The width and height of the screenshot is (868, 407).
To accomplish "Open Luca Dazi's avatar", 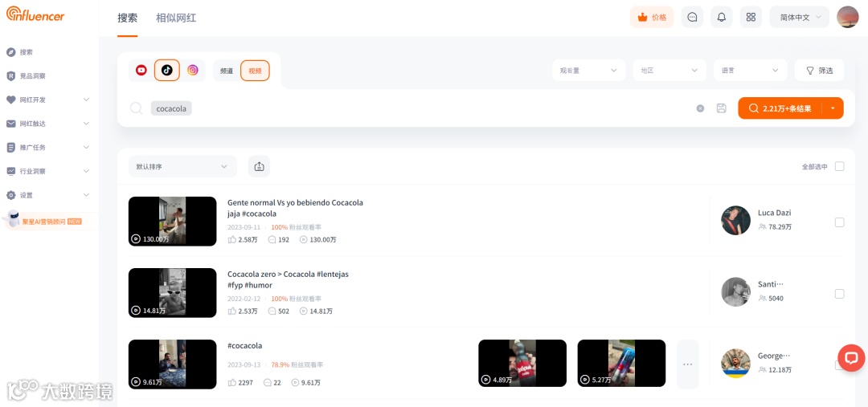I will (735, 221).
